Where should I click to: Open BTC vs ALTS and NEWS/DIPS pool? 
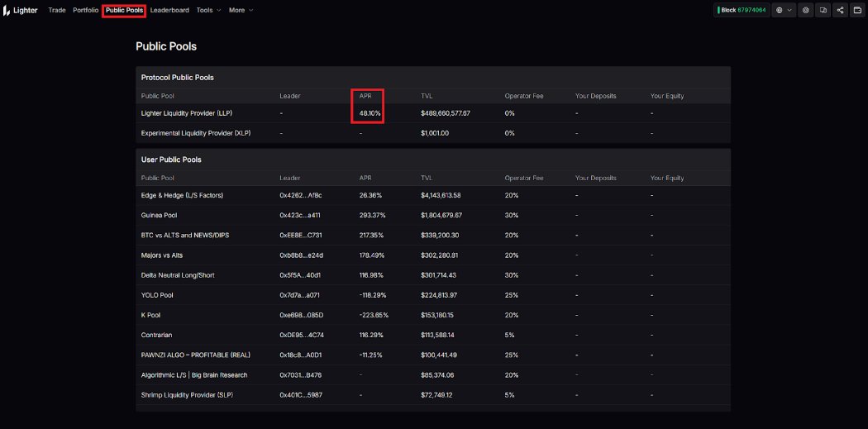click(433, 236)
